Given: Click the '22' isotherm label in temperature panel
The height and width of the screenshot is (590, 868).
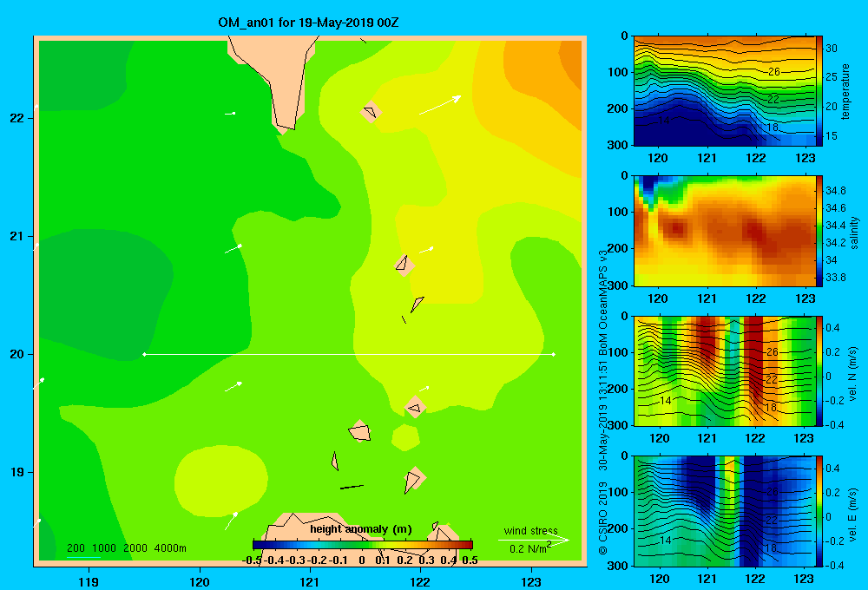Looking at the screenshot, I should (x=773, y=100).
